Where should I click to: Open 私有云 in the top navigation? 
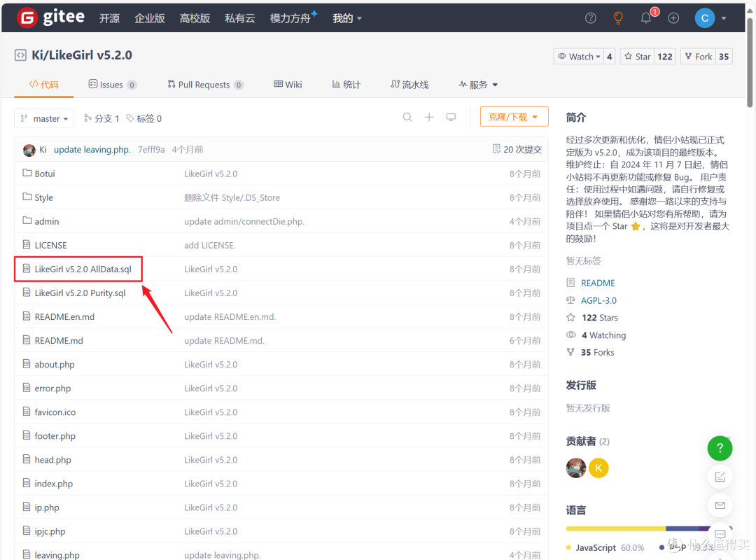click(x=239, y=18)
